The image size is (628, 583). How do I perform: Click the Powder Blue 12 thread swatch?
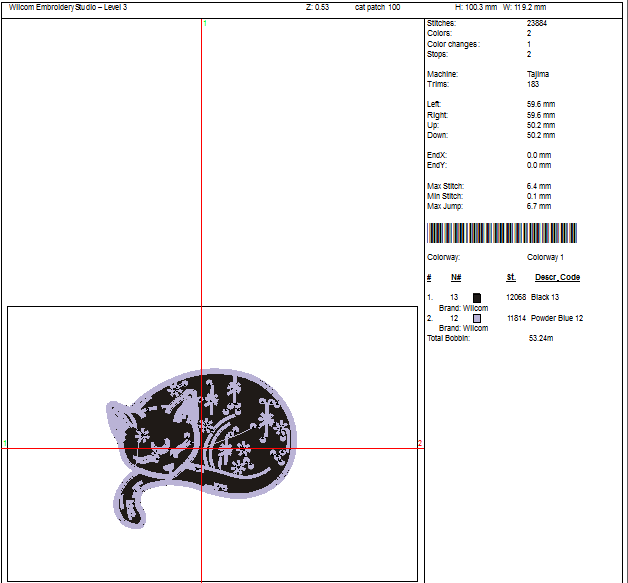[x=477, y=318]
